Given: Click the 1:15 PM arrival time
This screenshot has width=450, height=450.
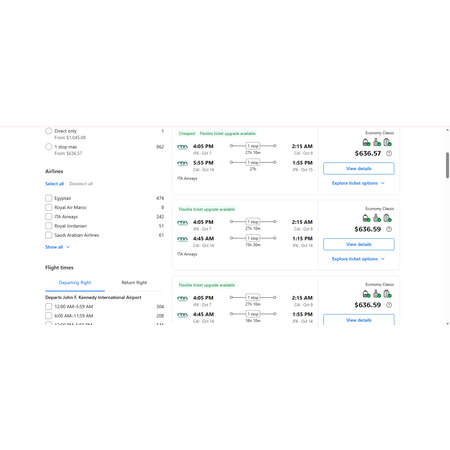Looking at the screenshot, I should click(x=302, y=238).
